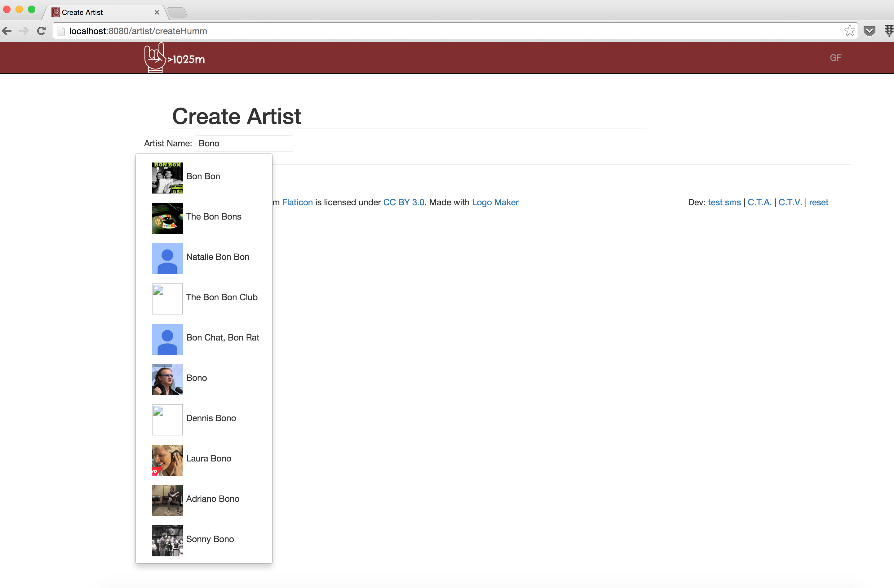Bookmark page using star icon
Screen dimensions: 894x588
click(x=849, y=31)
